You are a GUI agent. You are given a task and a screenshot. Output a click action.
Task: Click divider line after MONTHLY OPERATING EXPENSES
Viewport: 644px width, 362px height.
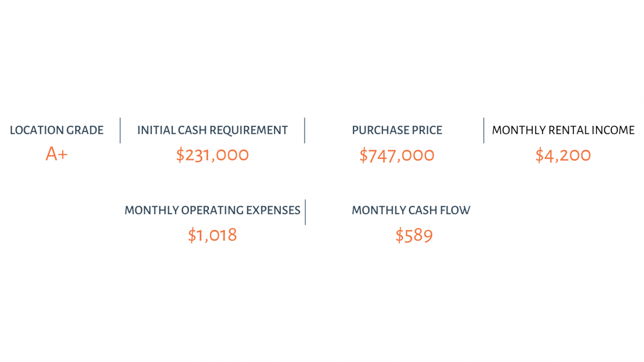pos(305,212)
